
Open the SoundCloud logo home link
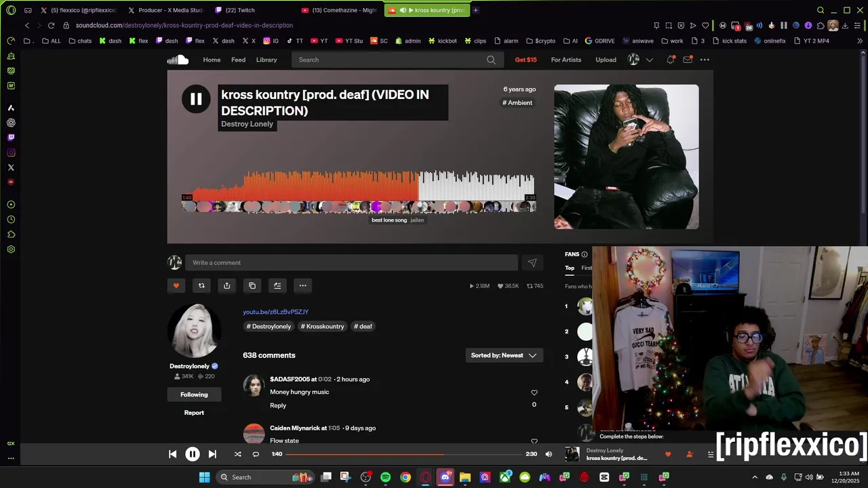[178, 60]
